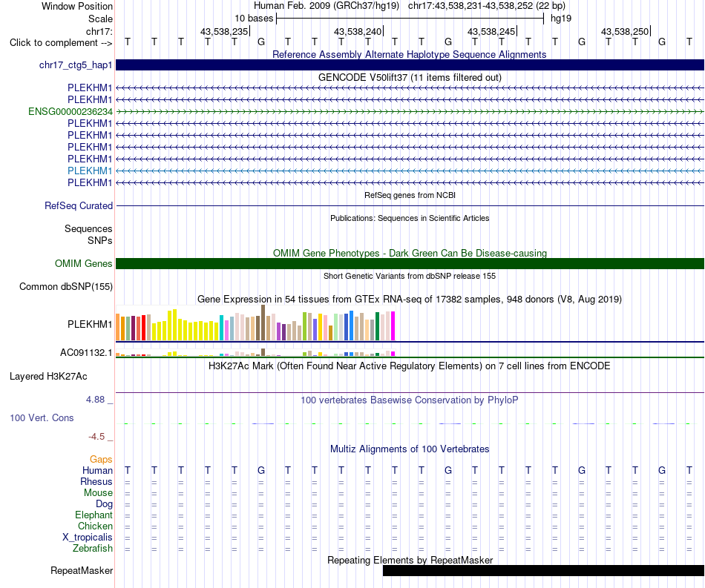Click PLEKHM1 label beside the GTEx bar chart
Image resolution: width=705 pixels, height=588 pixels.
[90, 324]
